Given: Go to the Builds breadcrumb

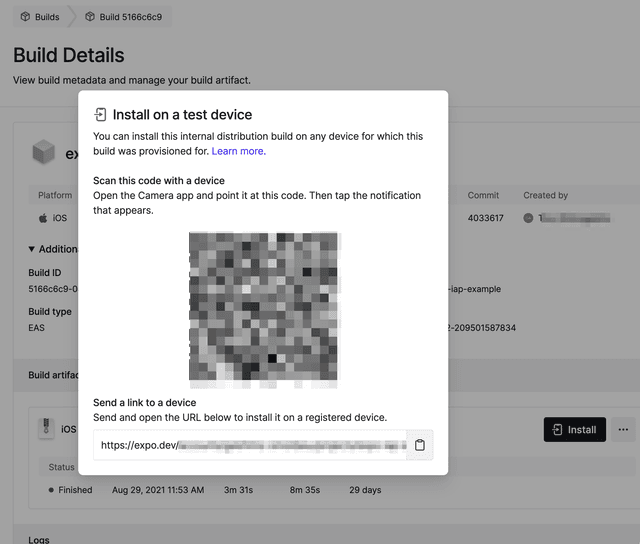Looking at the screenshot, I should click(x=46, y=17).
